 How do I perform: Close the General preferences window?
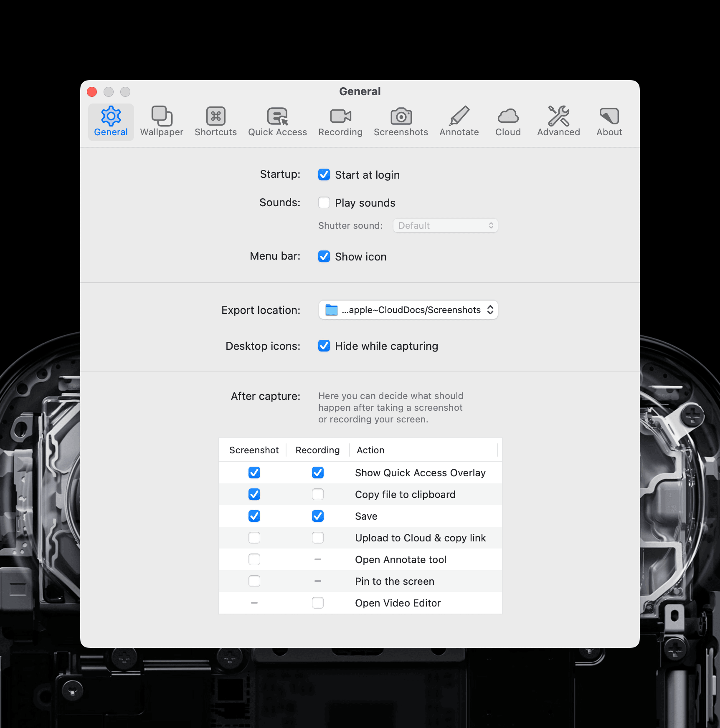point(92,92)
